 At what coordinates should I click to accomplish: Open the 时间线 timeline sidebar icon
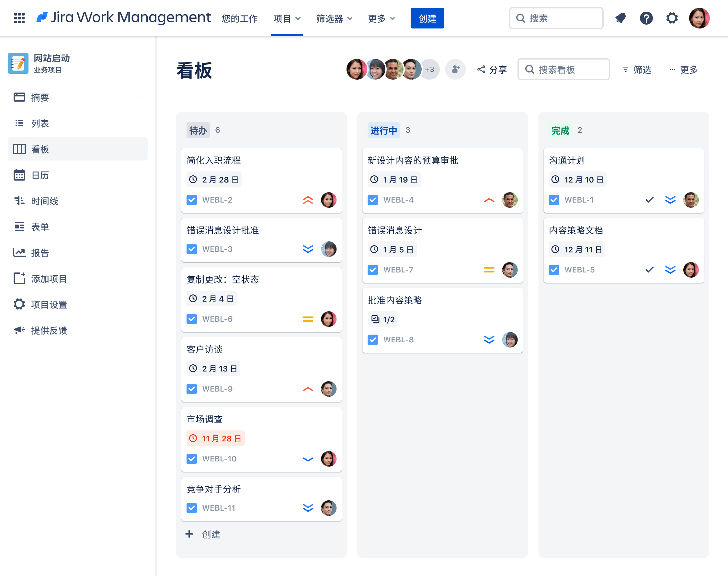19,201
